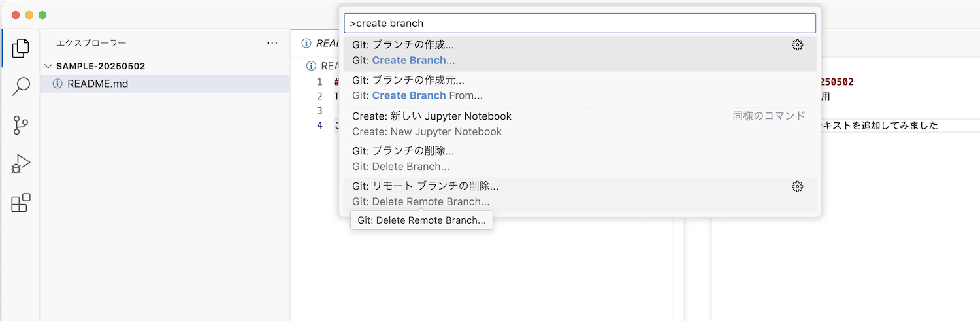Open Explorer more actions ellipsis menu
The image size is (980, 321).
tap(272, 43)
